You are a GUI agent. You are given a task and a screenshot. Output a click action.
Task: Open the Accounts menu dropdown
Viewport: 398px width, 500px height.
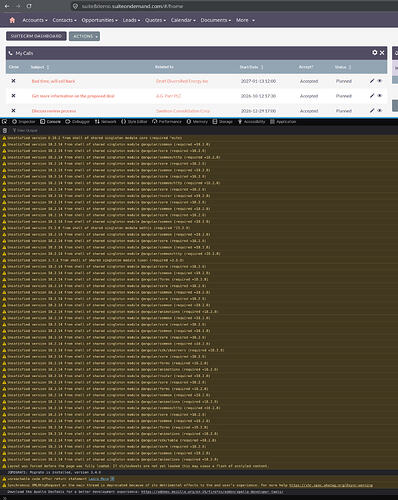pyautogui.click(x=35, y=20)
